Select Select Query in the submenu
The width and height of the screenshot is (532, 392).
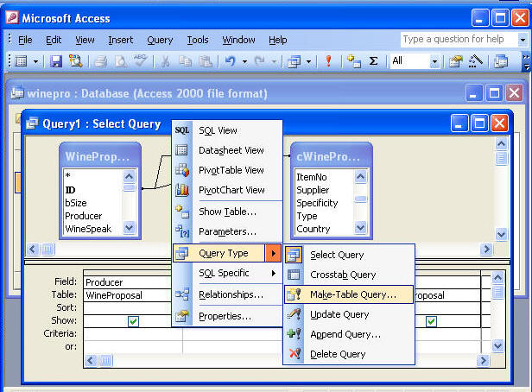tap(349, 255)
